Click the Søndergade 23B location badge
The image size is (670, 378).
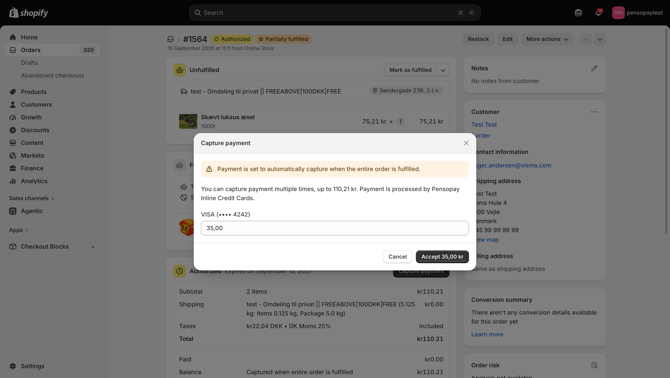pyautogui.click(x=406, y=91)
